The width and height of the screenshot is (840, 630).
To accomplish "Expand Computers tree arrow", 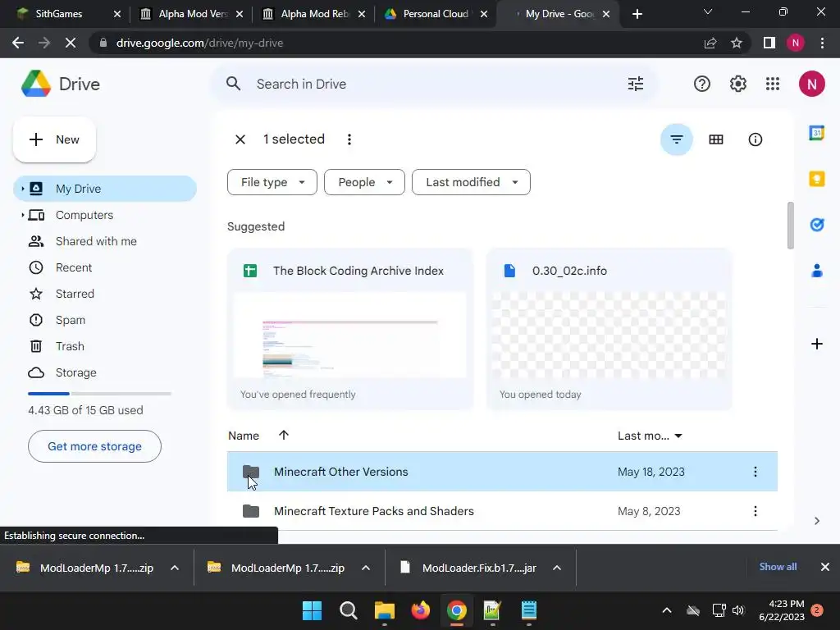I will click(x=22, y=215).
